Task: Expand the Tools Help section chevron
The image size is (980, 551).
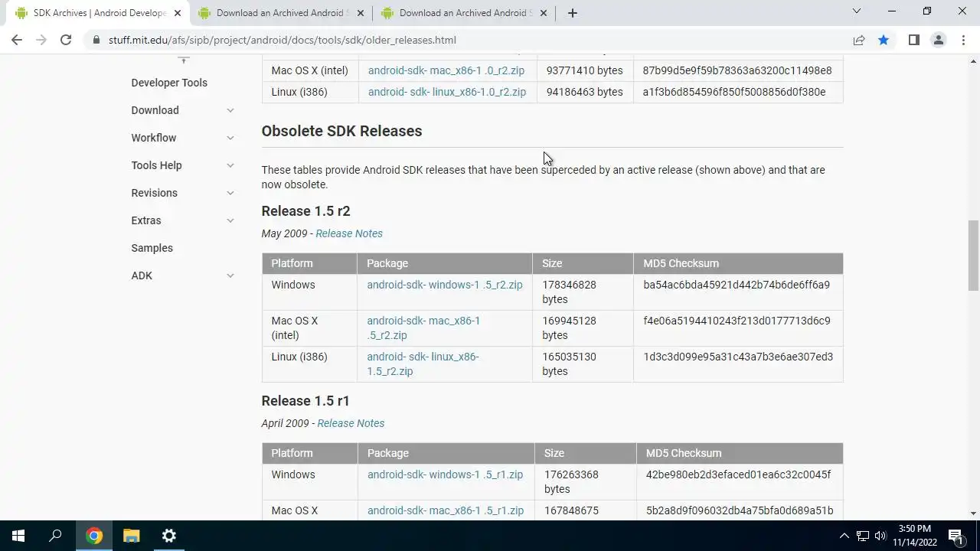Action: pos(230,165)
